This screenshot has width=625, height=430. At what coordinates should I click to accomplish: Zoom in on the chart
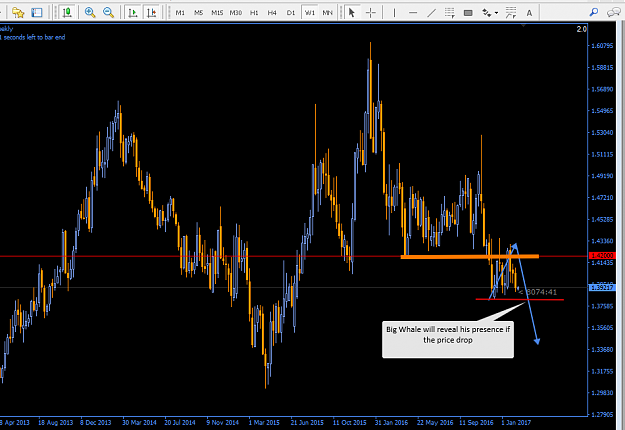[x=90, y=13]
